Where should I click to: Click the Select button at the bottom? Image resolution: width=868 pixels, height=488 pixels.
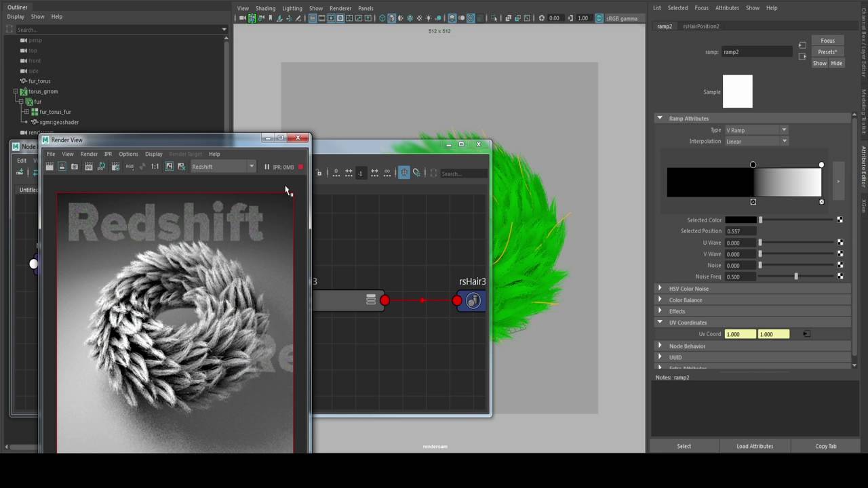684,446
